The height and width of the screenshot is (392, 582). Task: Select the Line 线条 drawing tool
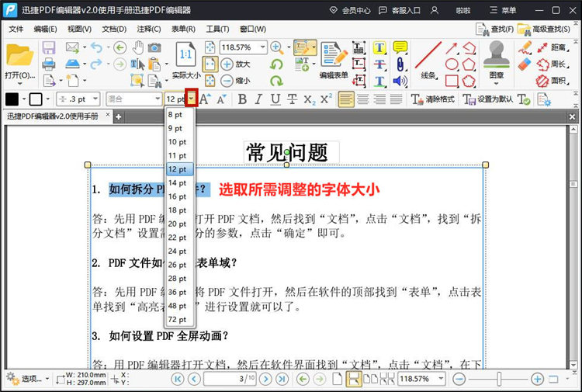click(x=428, y=60)
